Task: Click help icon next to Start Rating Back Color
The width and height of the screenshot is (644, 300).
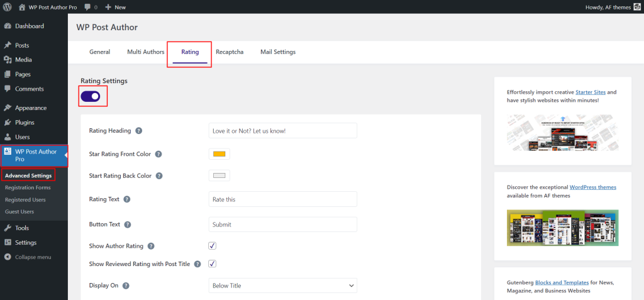Action: pos(159,175)
